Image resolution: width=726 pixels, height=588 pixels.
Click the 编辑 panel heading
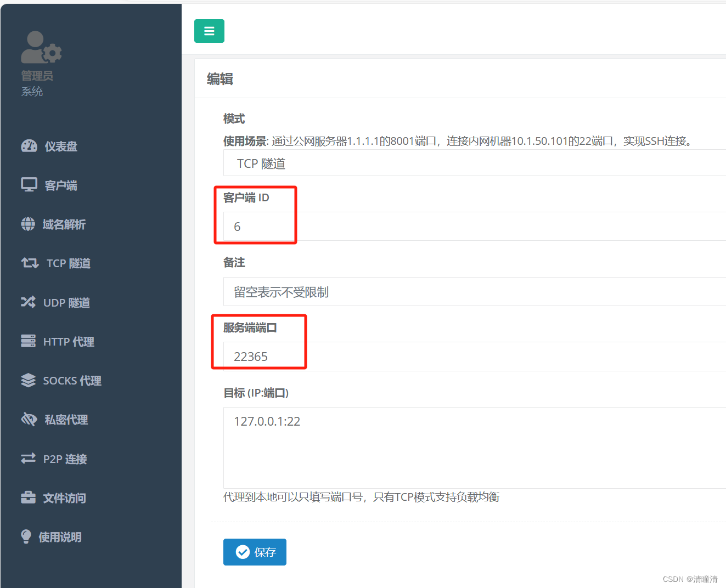coord(220,79)
